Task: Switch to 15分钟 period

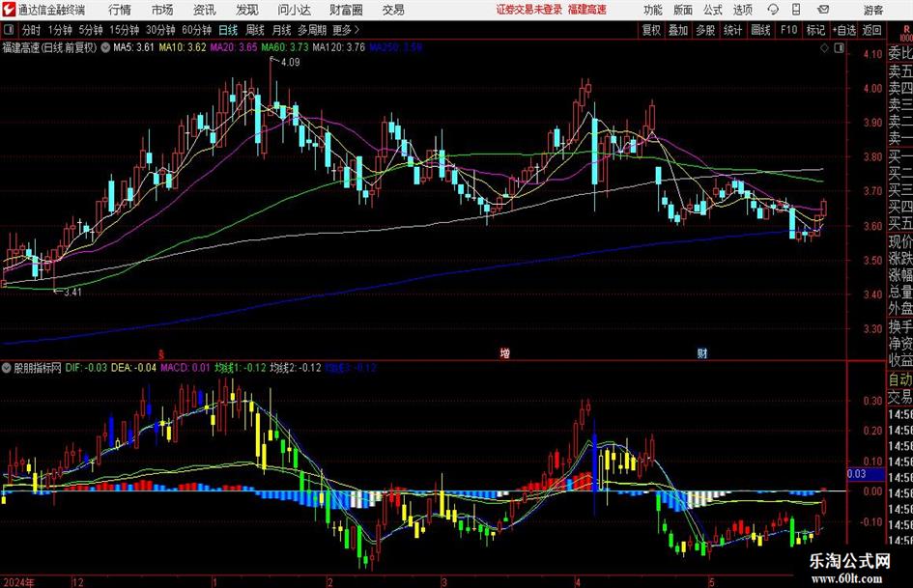Action: coord(125,30)
